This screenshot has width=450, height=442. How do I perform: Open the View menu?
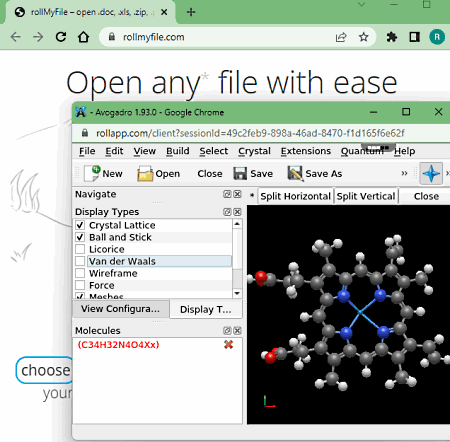[x=145, y=151]
